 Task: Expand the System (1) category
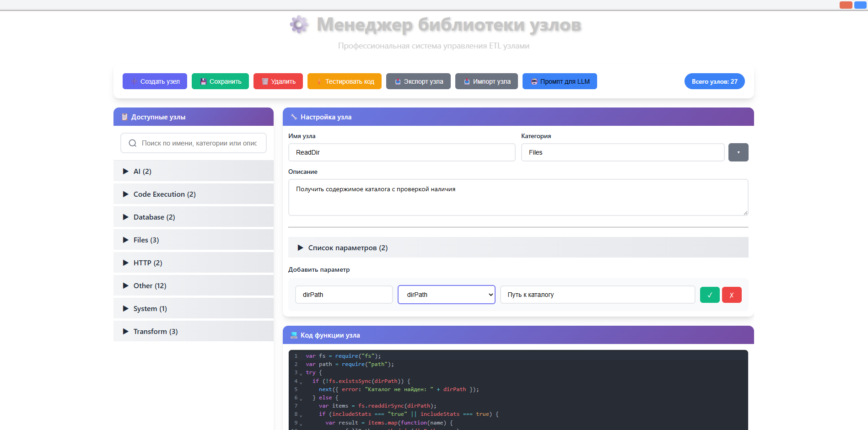[x=194, y=308]
